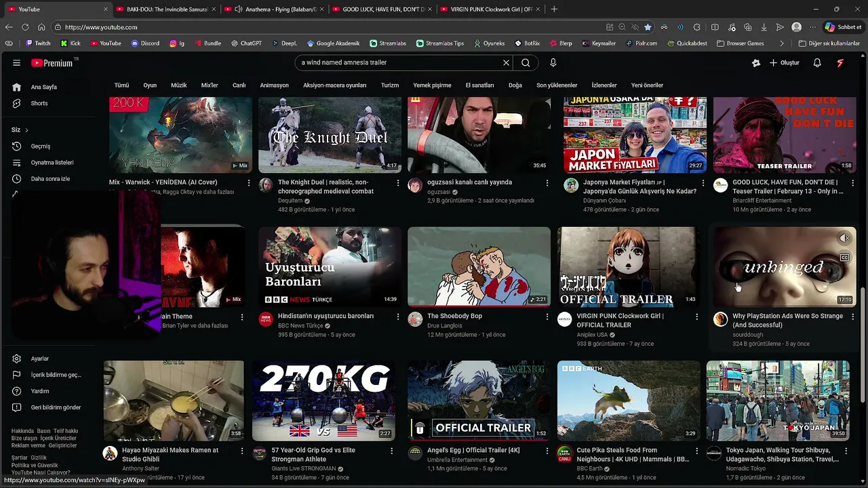The width and height of the screenshot is (868, 488).
Task: Open a new browser tab with plus
Action: point(554,9)
